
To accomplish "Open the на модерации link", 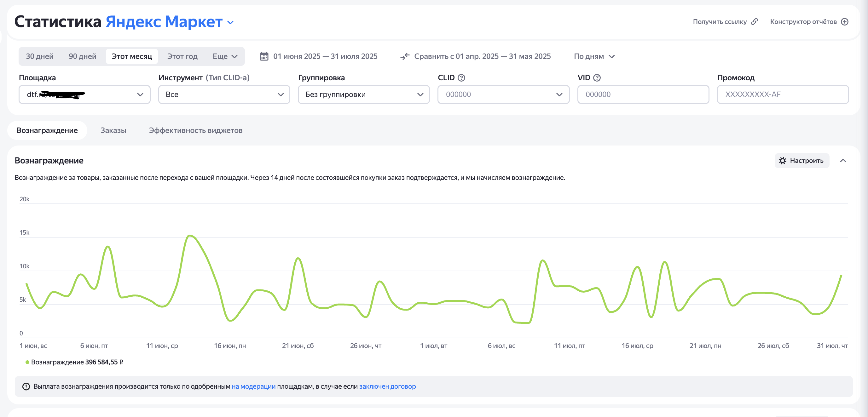I will [253, 386].
